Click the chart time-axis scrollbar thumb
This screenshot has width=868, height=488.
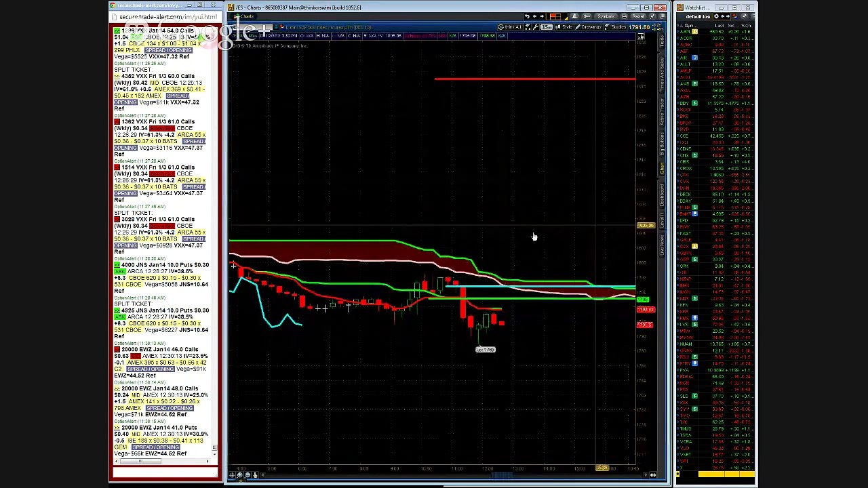tap(502, 475)
